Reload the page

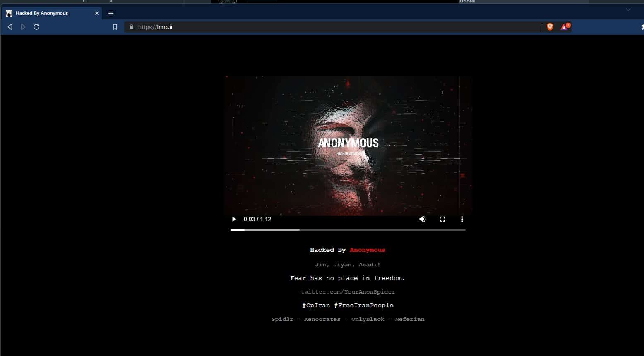(36, 27)
